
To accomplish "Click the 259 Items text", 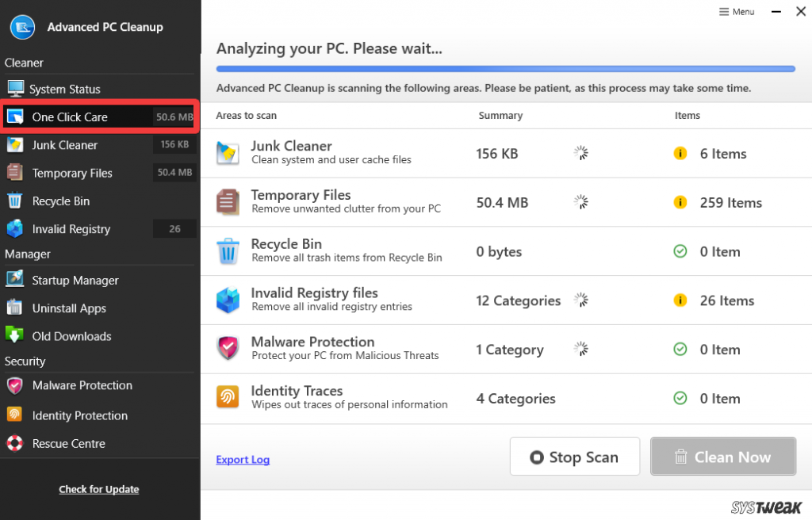I will click(730, 202).
